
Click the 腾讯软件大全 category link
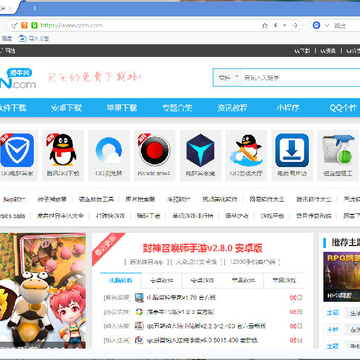(314, 199)
